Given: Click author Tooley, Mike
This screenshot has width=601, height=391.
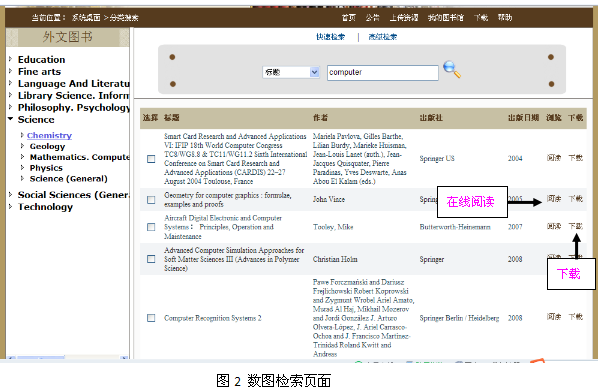Looking at the screenshot, I should 333,227.
